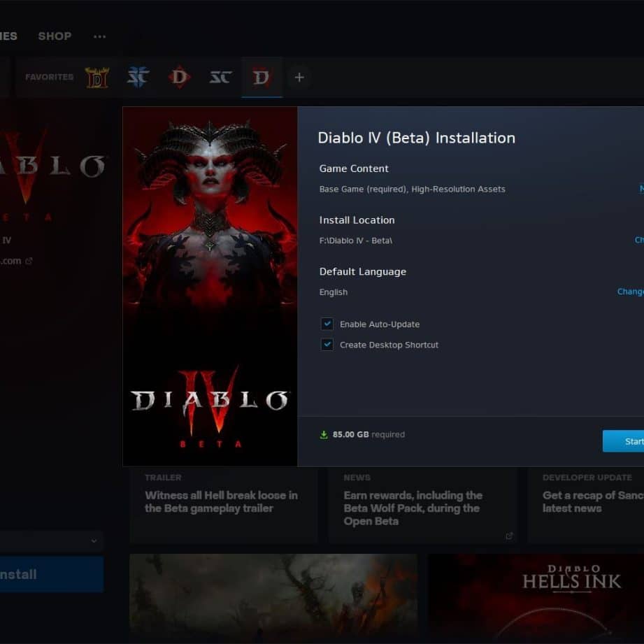Click the external link icon beside .com

click(x=29, y=261)
